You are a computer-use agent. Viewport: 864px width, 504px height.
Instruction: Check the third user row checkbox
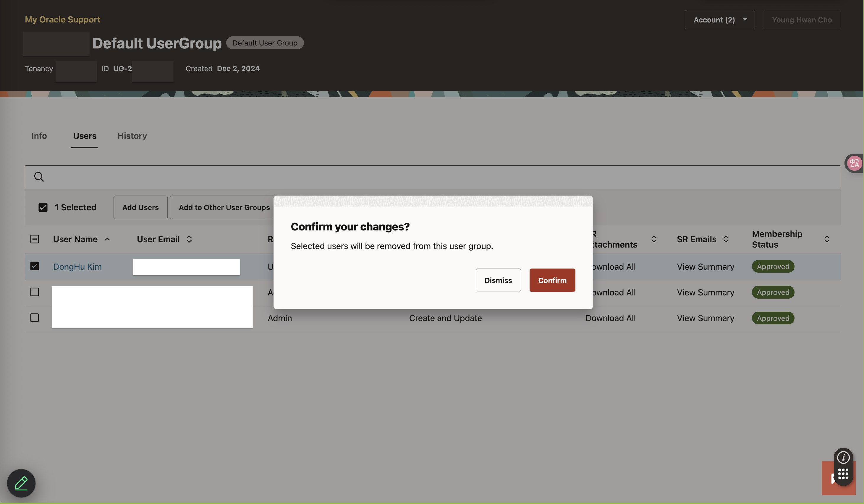click(35, 318)
